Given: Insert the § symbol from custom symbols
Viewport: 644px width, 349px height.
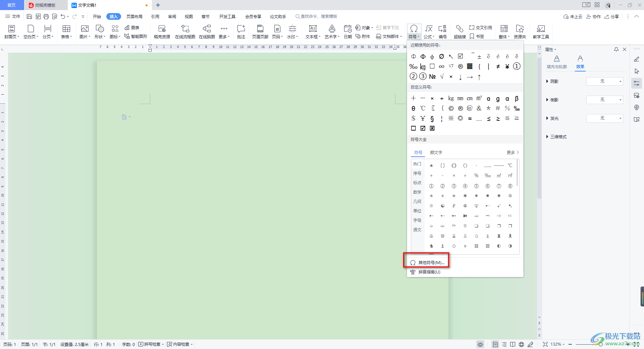Looking at the screenshot, I should point(432,118).
